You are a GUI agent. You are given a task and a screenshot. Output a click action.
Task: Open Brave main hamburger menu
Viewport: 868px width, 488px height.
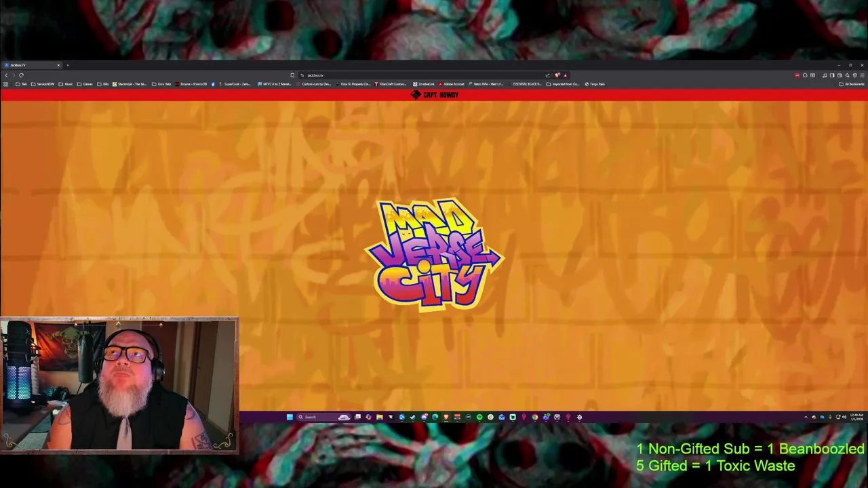coord(862,75)
